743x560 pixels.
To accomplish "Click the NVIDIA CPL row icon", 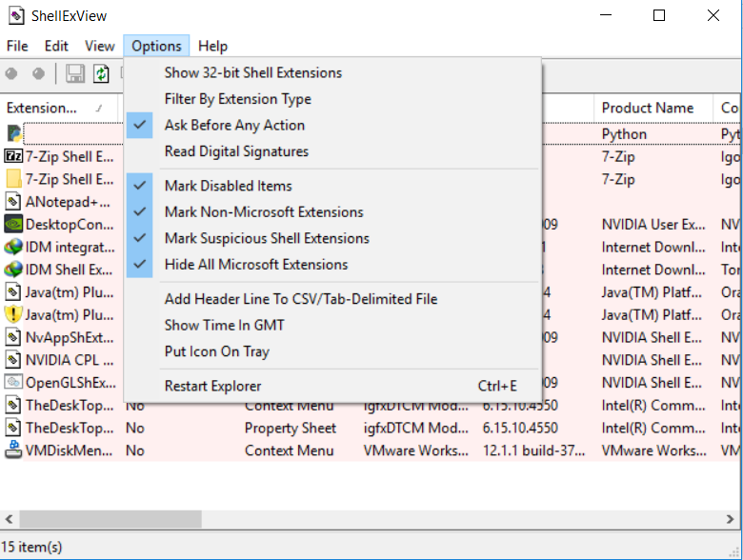I will coord(12,360).
